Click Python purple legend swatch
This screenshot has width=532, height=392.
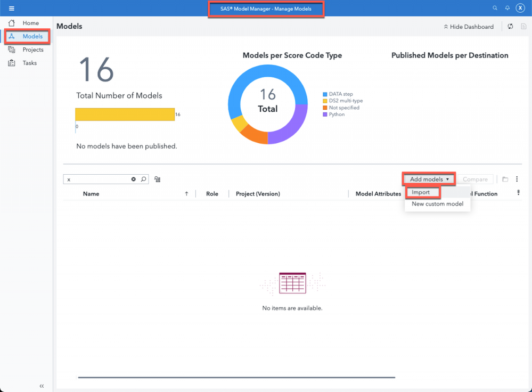(x=325, y=115)
